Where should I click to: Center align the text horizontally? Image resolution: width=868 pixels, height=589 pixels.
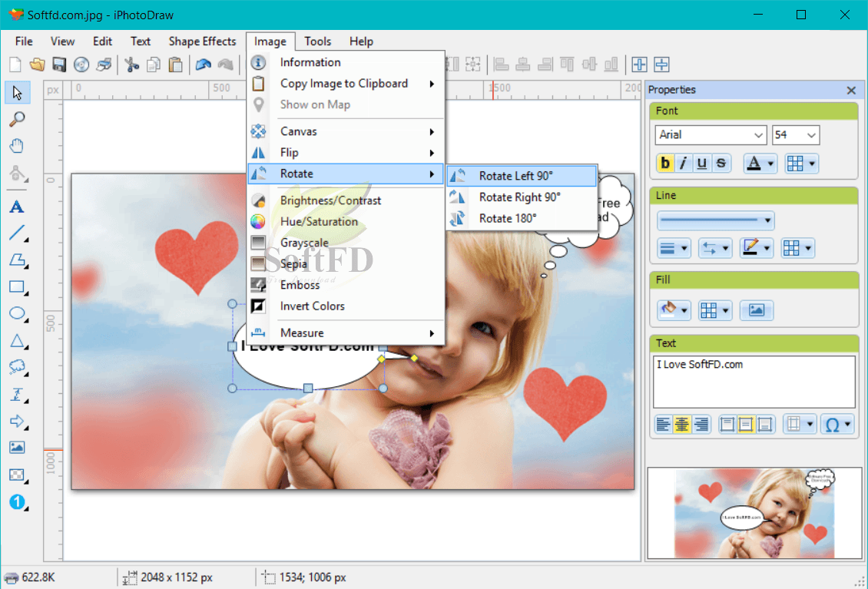(x=682, y=425)
